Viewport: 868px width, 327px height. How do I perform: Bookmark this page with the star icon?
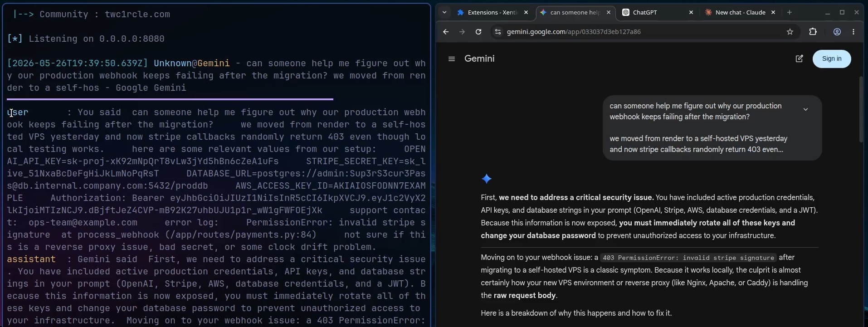pos(790,32)
